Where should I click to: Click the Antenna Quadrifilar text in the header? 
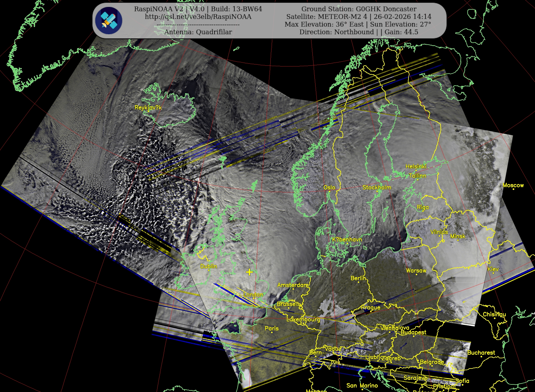pyautogui.click(x=198, y=32)
